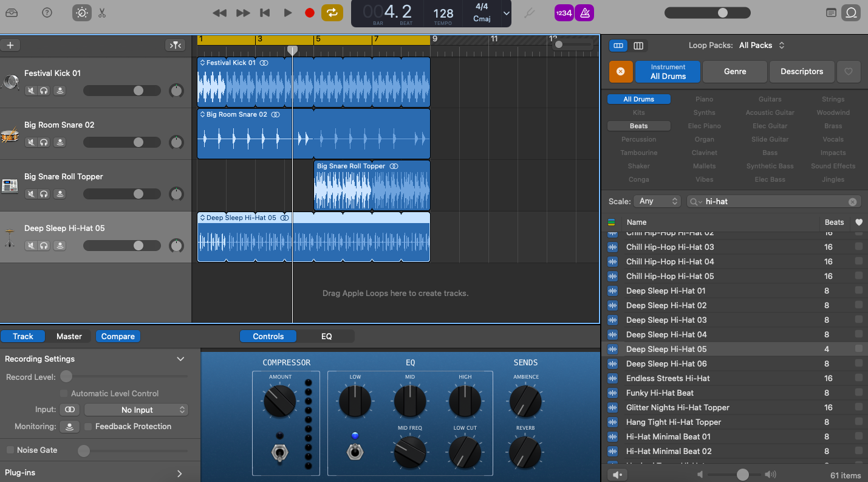Open the Scissors editor tool
868x482 pixels.
pos(102,13)
